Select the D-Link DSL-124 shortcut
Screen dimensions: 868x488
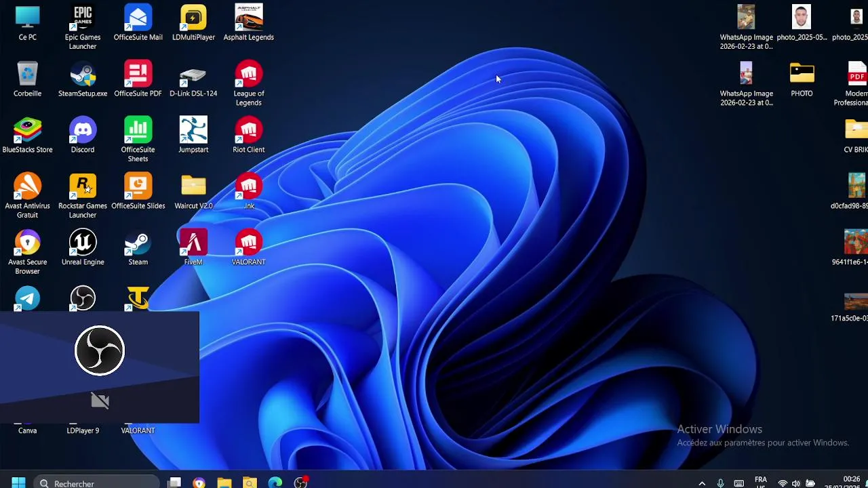click(x=193, y=80)
